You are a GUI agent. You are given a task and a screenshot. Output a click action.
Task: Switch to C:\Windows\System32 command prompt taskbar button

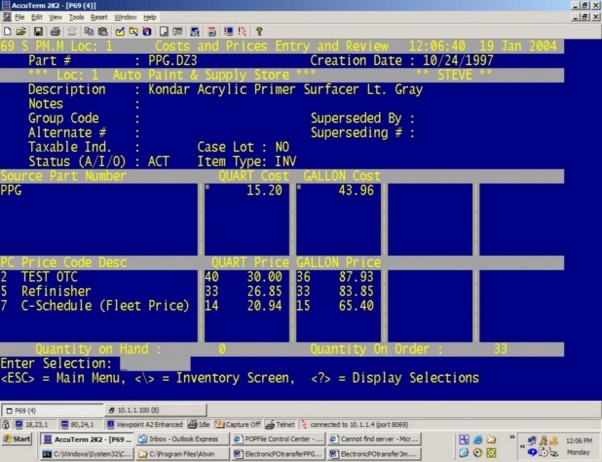click(x=87, y=454)
